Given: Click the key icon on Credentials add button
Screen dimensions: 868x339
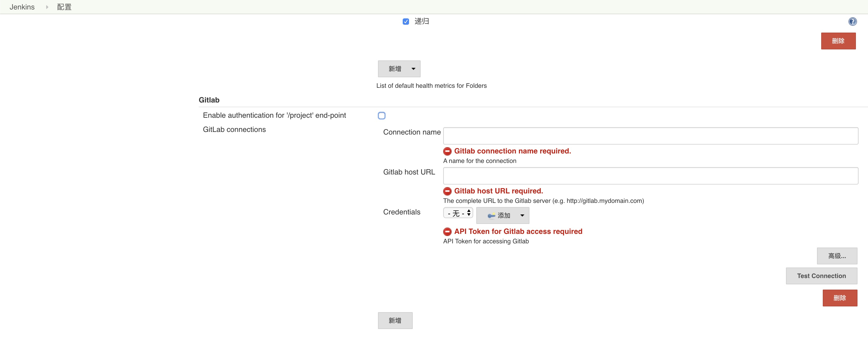Looking at the screenshot, I should (x=491, y=216).
